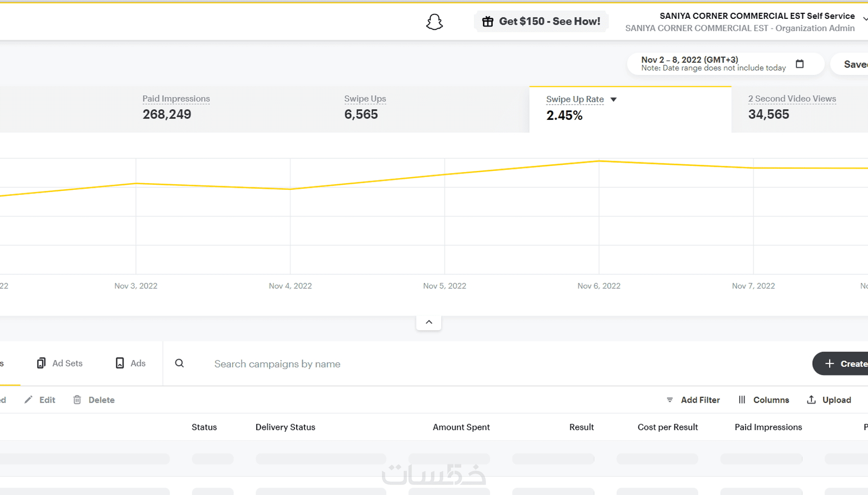
Task: Click the Paid Impressions table column header
Action: point(768,427)
